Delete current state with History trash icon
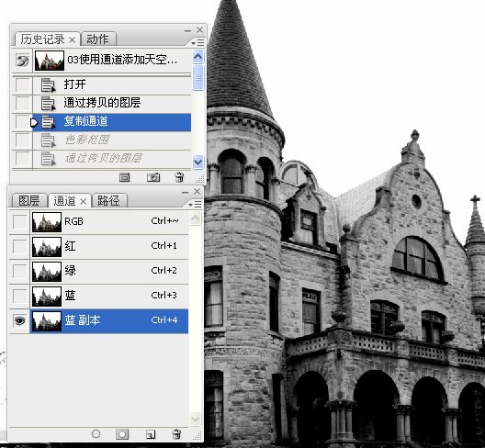Viewport: 485px width, 448px height. point(179,177)
